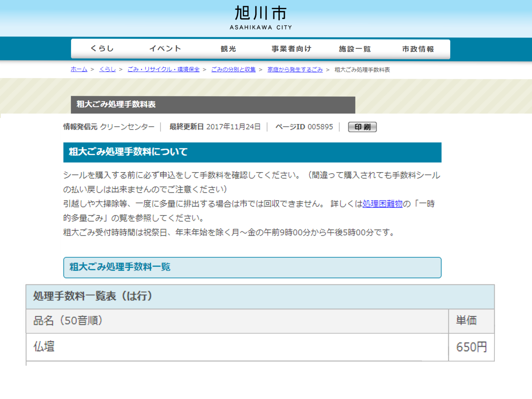Viewport: 532px width, 399px height.
Task: Click ページID 005895 text
Action: (304, 127)
